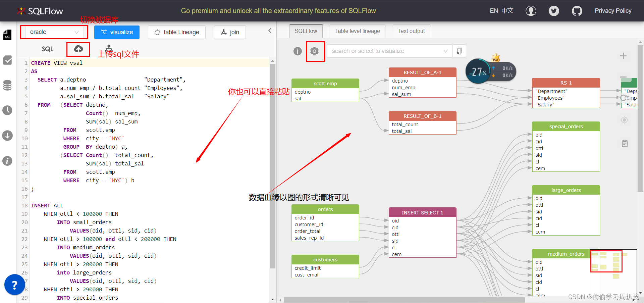Select the INSERT-SELECT-1 node header

coord(423,213)
